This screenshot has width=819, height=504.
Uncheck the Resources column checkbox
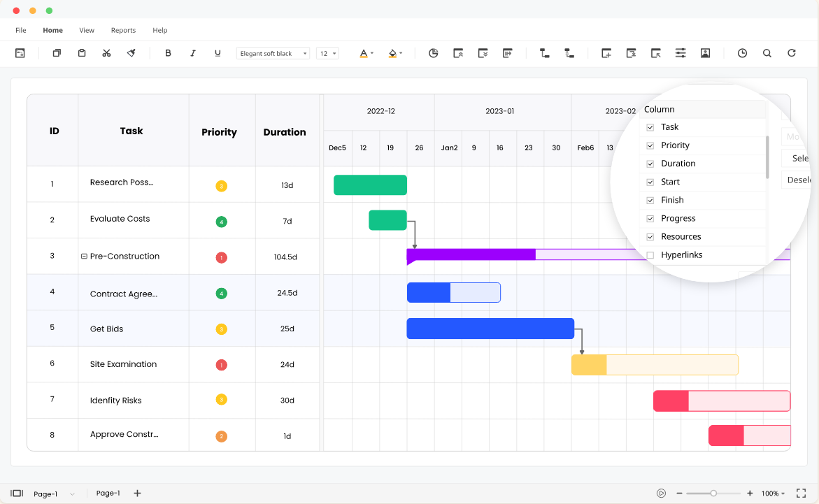[x=650, y=236]
